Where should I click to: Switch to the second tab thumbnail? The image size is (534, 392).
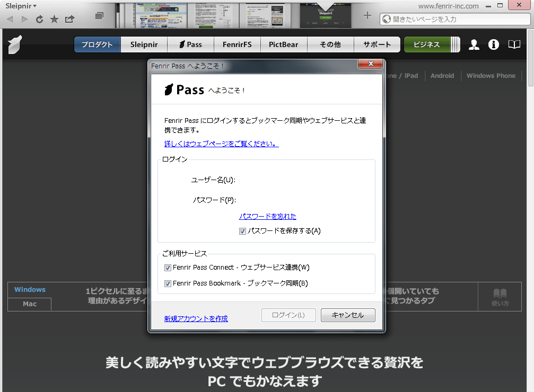point(213,16)
